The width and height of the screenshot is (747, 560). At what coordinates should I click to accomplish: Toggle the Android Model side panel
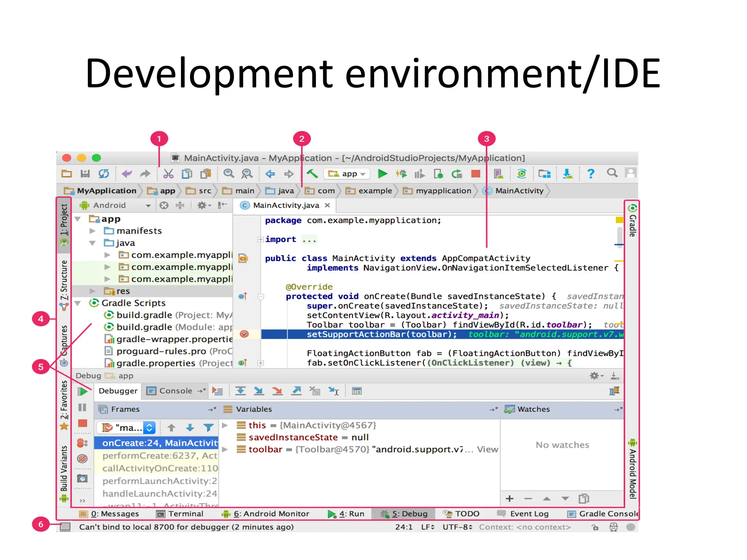click(x=632, y=469)
